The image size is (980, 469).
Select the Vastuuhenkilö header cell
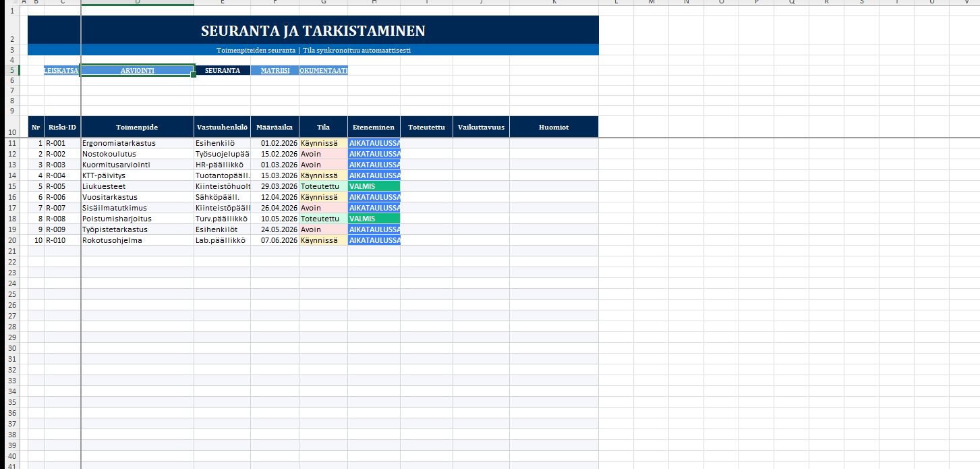pyautogui.click(x=222, y=127)
